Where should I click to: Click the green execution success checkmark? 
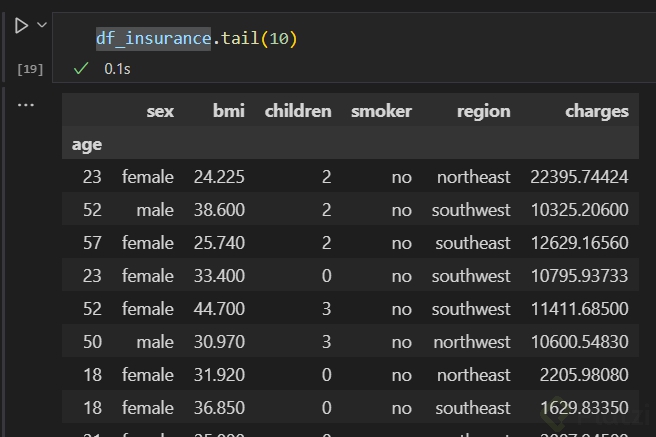click(x=81, y=69)
